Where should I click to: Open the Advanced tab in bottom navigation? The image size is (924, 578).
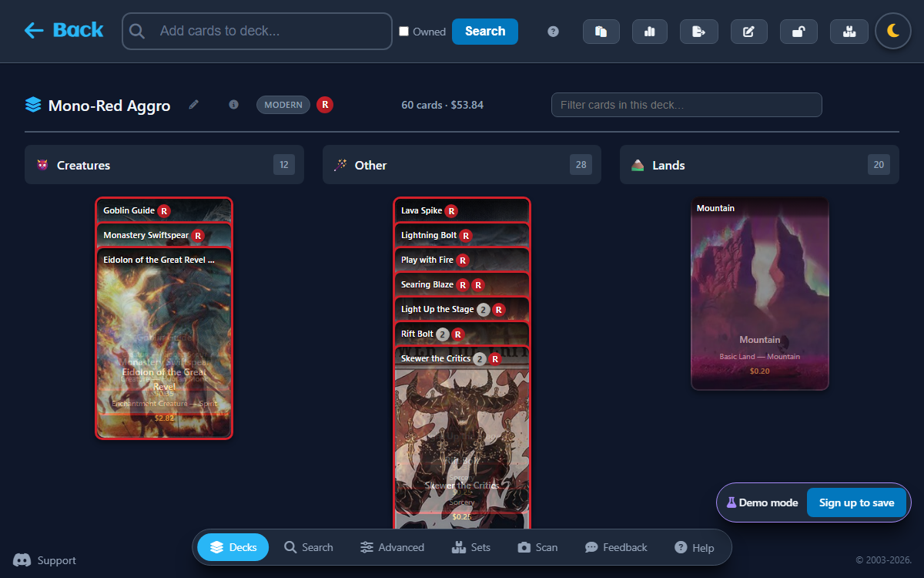click(392, 547)
